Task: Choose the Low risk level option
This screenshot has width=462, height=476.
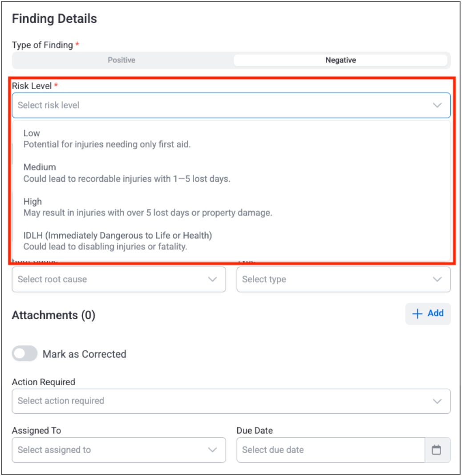Action: (x=107, y=138)
